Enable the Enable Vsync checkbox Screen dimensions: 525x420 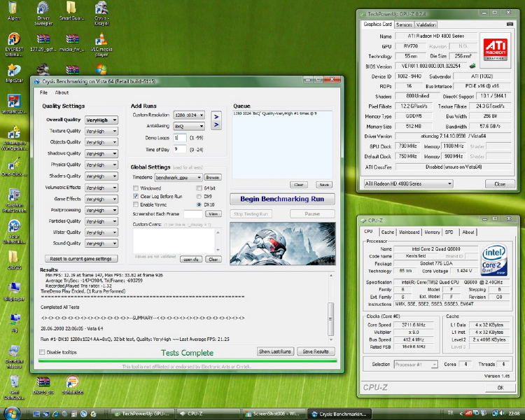[x=136, y=204]
